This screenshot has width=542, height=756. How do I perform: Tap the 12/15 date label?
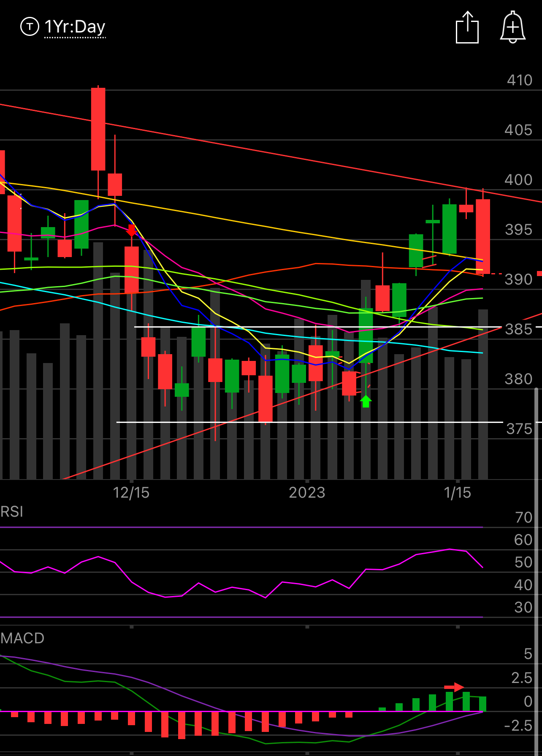pyautogui.click(x=131, y=493)
